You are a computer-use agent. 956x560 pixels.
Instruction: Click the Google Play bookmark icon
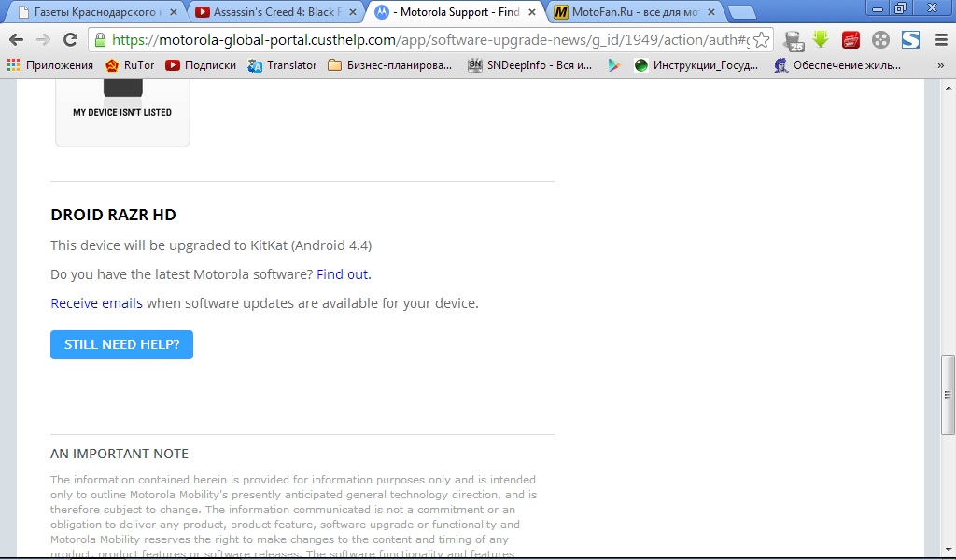click(x=614, y=65)
